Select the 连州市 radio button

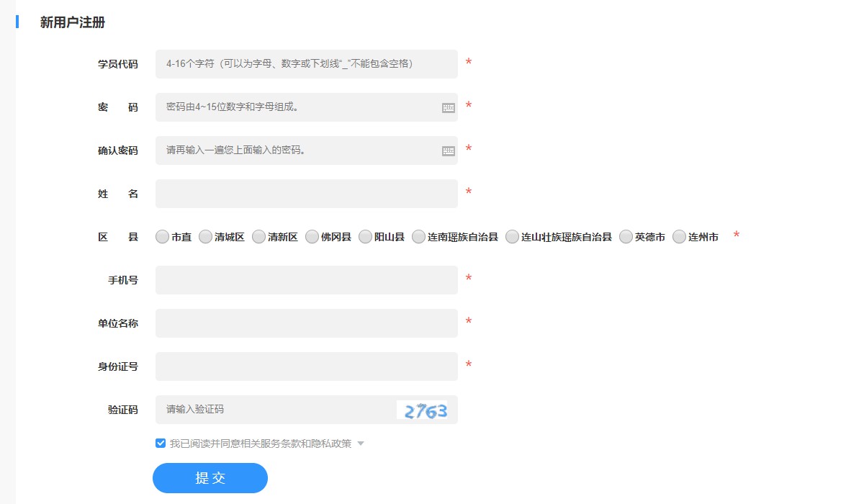tap(678, 236)
